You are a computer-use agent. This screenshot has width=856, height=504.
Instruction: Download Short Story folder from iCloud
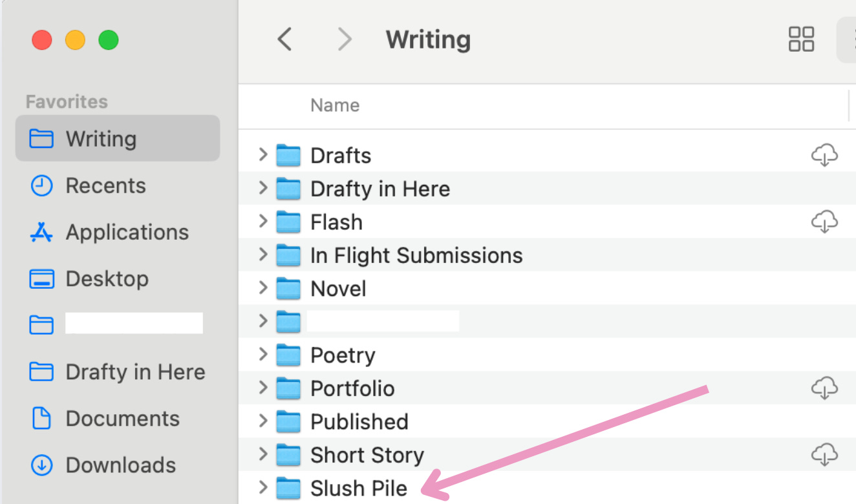tap(824, 454)
